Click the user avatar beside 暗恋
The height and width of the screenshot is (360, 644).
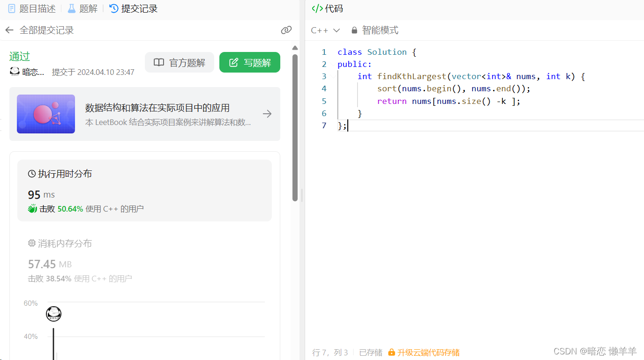coord(15,72)
